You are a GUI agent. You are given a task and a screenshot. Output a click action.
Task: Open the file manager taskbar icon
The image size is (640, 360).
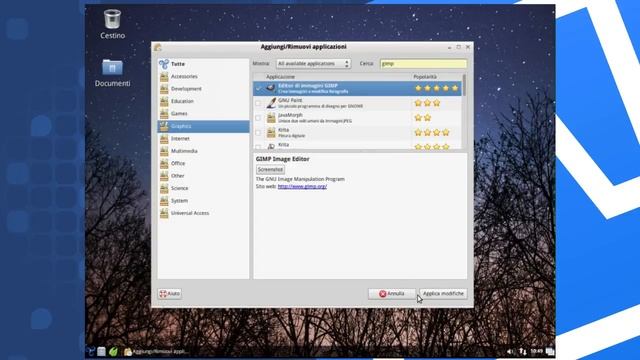click(x=102, y=351)
